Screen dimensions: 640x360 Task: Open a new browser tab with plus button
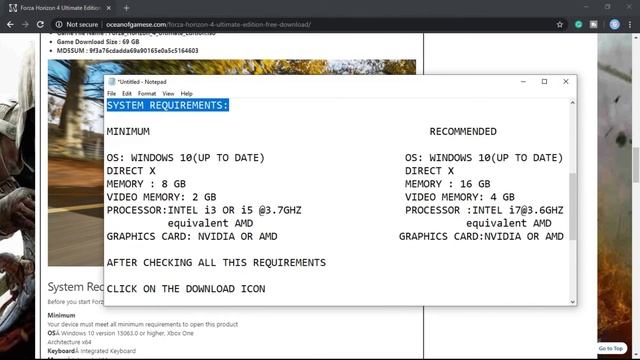tap(126, 8)
